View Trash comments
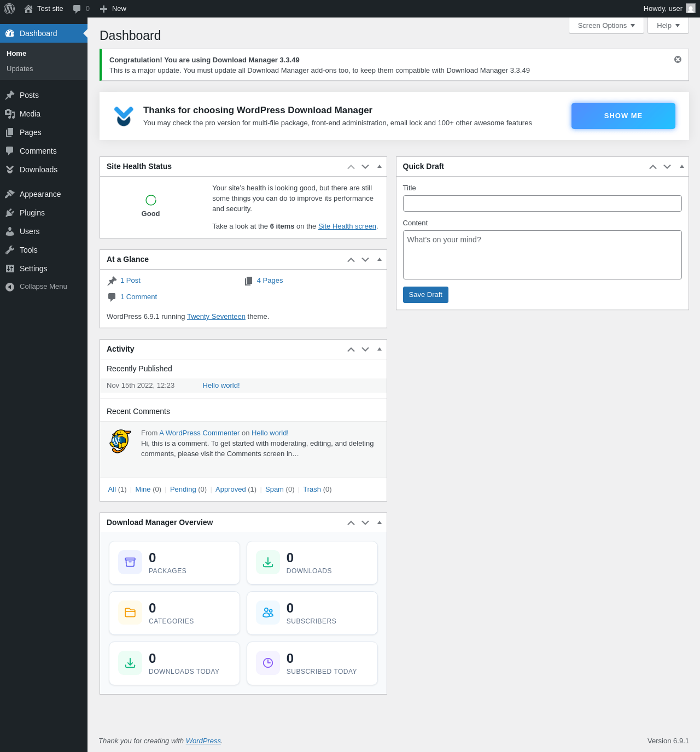Image resolution: width=700 pixels, height=752 pixels. pos(312,489)
